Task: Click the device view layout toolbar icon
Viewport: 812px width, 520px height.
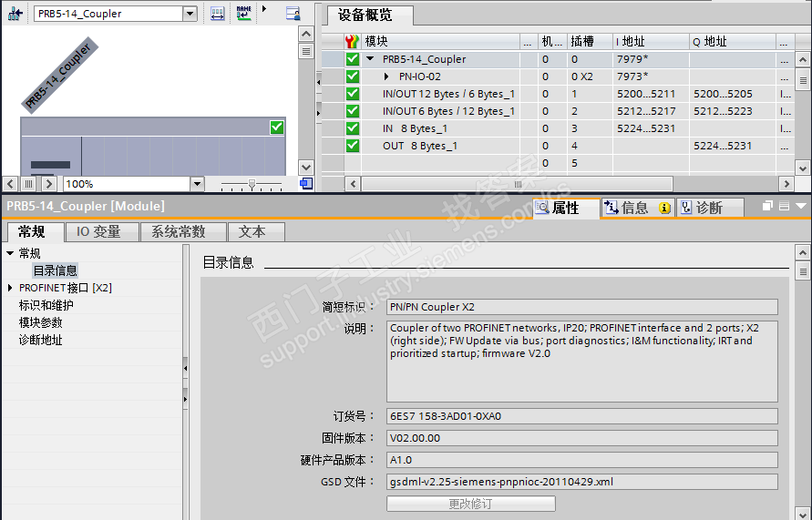Action: coord(293,14)
